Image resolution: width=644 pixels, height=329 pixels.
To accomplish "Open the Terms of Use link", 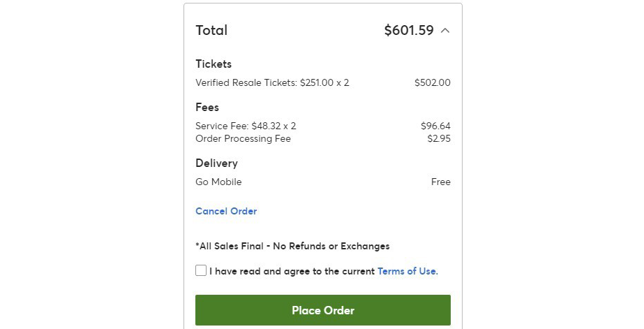I will coord(407,271).
